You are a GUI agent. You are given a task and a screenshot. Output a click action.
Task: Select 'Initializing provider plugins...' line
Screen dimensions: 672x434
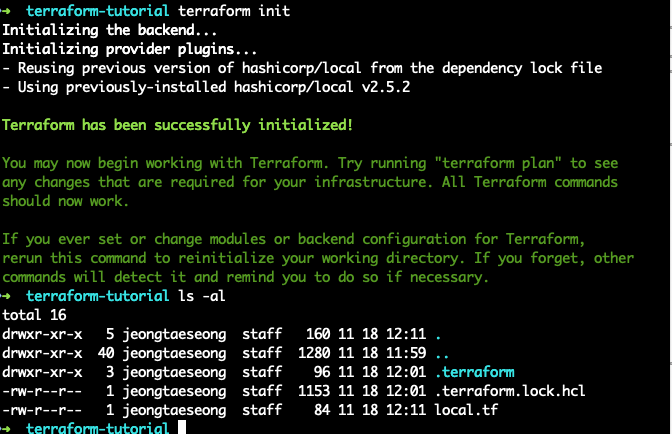(129, 49)
